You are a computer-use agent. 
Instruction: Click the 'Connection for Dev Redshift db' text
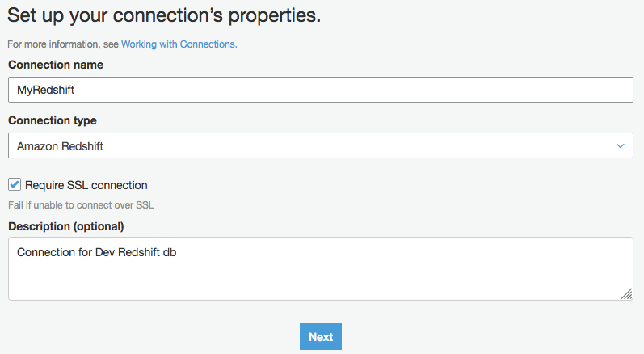tap(96, 252)
